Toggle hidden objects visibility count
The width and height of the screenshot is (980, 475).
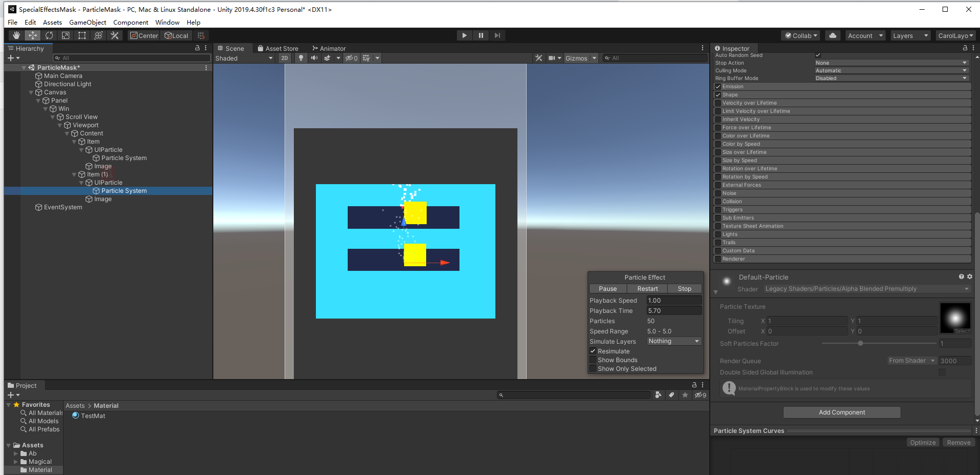tap(351, 58)
